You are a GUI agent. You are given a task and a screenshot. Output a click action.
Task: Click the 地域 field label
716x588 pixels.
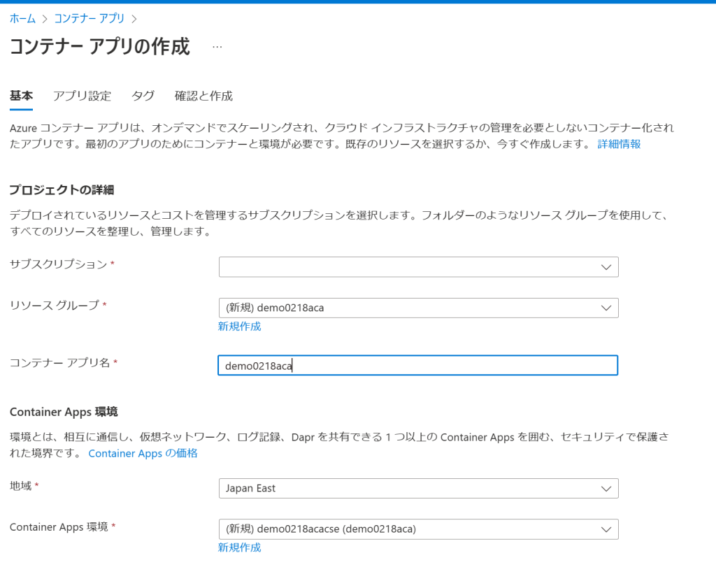[x=20, y=486]
